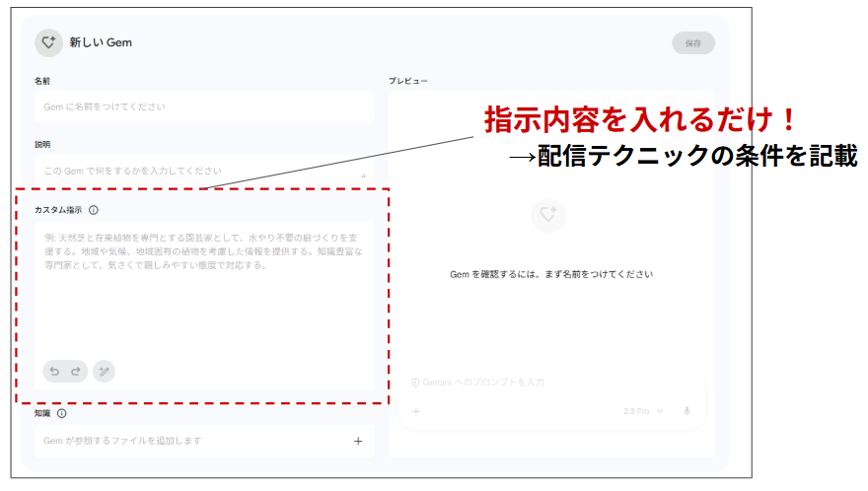This screenshot has width=868, height=491.
Task: Focus the 名前 Gem name field
Action: [x=205, y=106]
